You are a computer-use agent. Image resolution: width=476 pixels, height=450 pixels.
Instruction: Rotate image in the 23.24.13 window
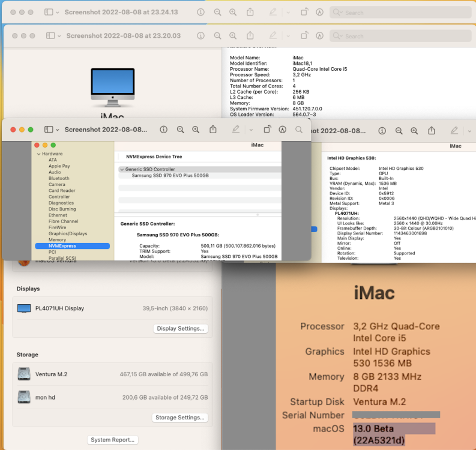(x=304, y=12)
